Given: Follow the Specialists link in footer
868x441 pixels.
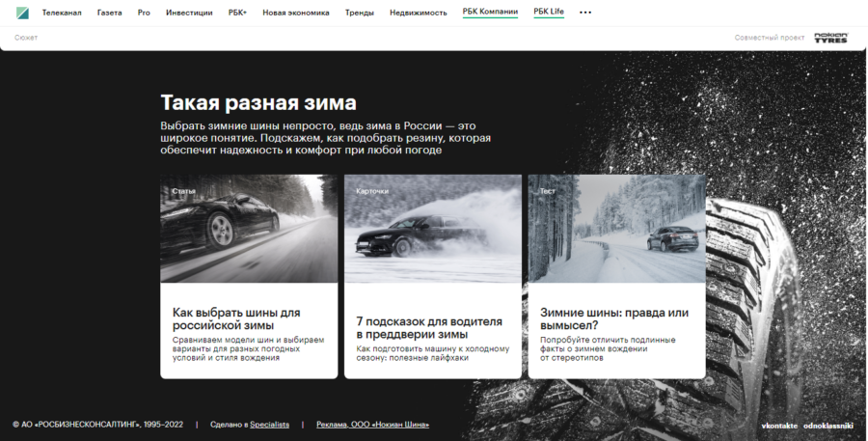Looking at the screenshot, I should point(270,425).
